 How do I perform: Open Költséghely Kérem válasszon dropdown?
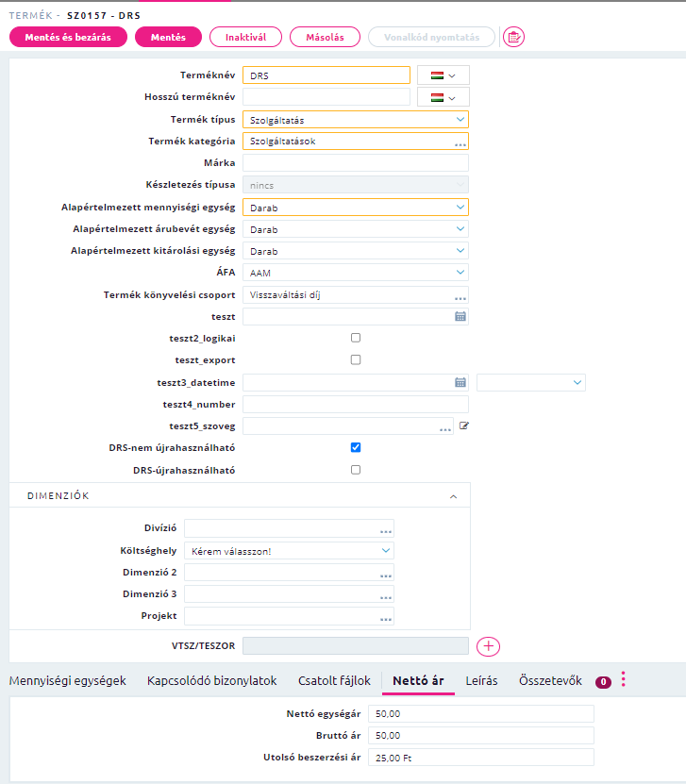pos(289,551)
